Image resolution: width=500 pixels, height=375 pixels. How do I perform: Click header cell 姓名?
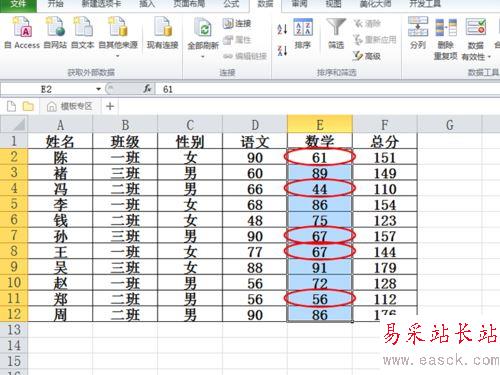60,141
